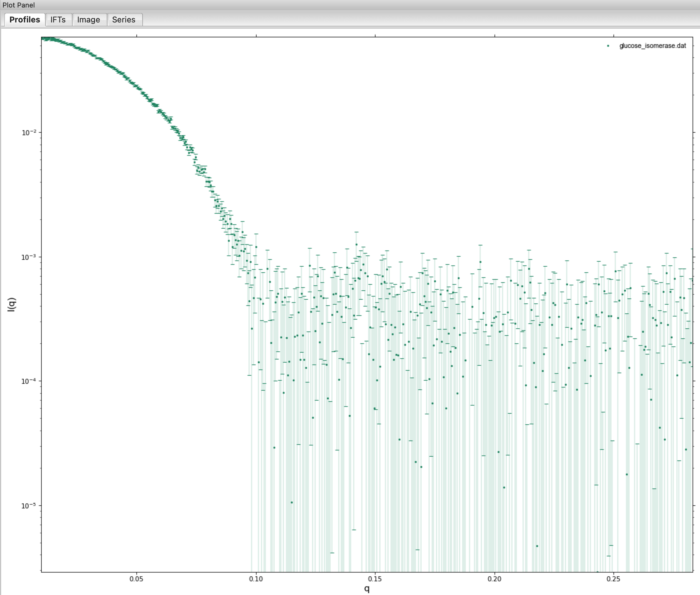This screenshot has height=595, width=700.
Task: Click the 0.25 x-axis tick label
Action: tap(613, 579)
